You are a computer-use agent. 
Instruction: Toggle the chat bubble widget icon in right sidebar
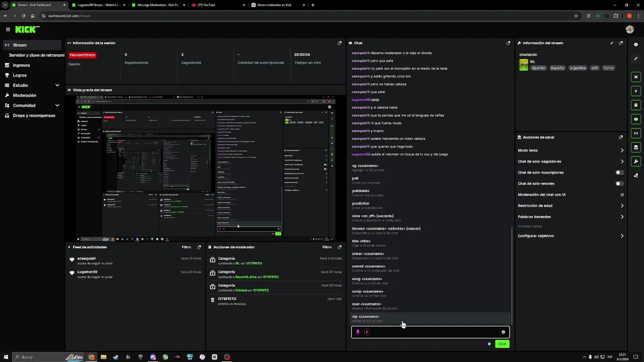[636, 119]
